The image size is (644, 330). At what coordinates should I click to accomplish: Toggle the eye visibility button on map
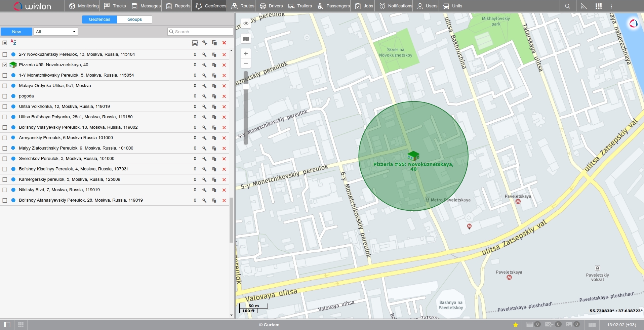(246, 23)
